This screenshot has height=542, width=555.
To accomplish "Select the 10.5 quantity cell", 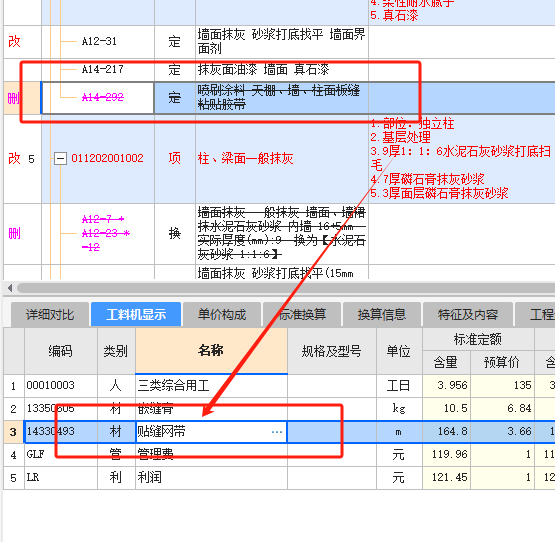I will 446,409.
